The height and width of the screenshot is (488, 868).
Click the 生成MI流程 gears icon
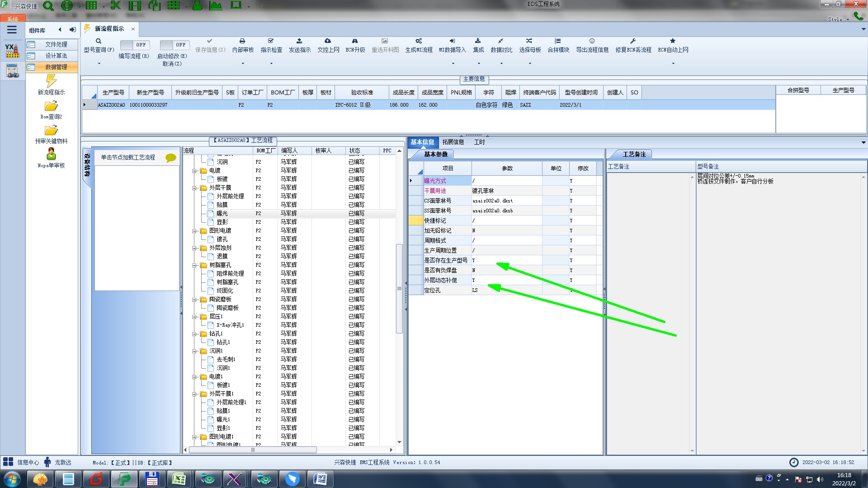[419, 41]
